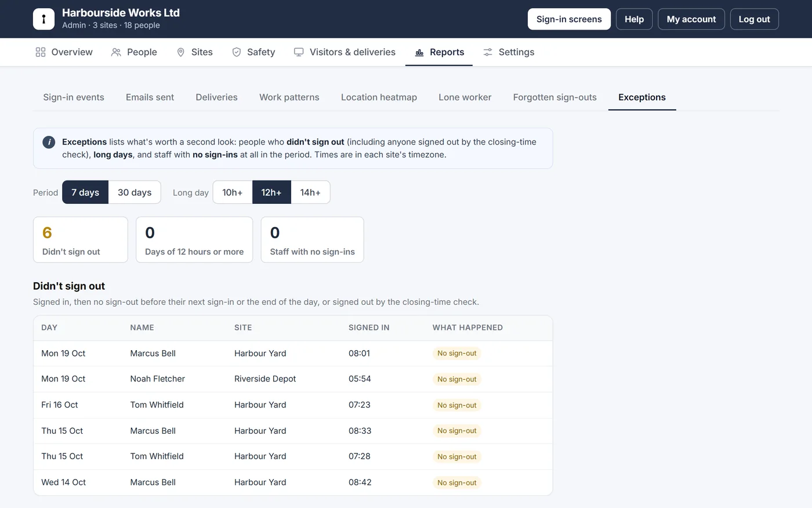Set period to 7 days
The image size is (812, 508).
pos(85,192)
